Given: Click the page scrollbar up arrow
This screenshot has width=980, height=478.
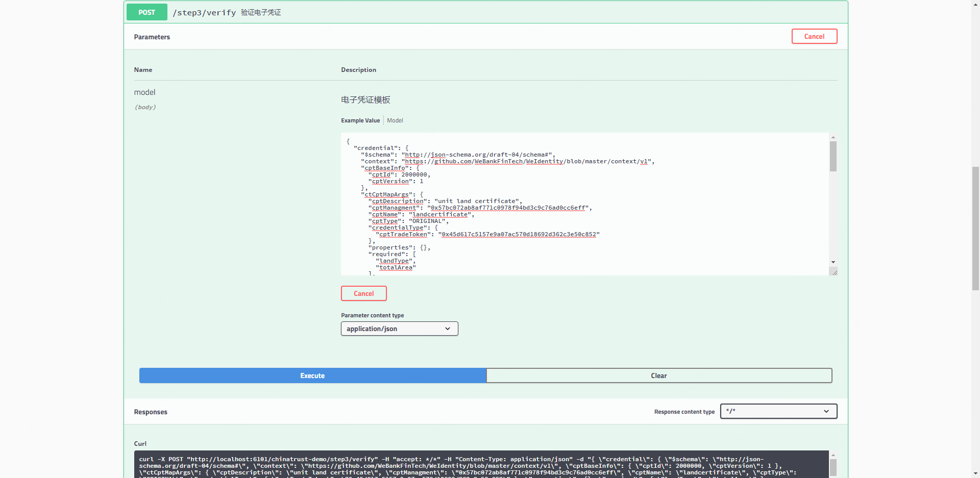Looking at the screenshot, I should pyautogui.click(x=975, y=4).
